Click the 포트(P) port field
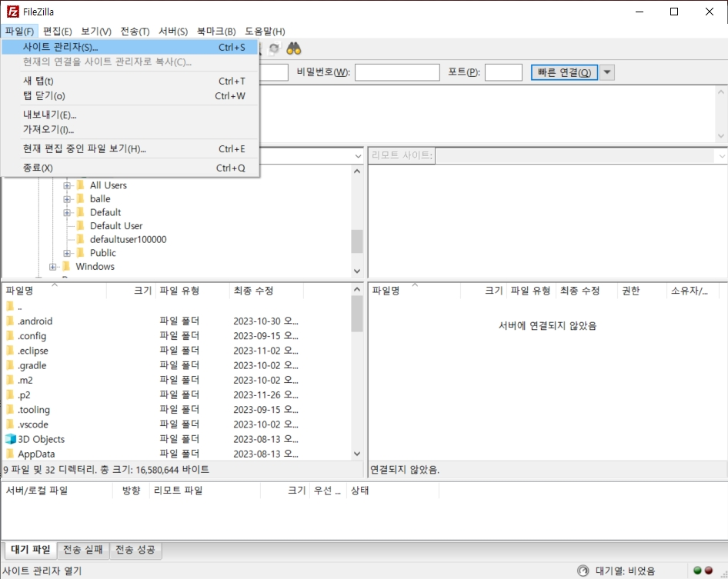This screenshot has height=579, width=728. [x=503, y=72]
